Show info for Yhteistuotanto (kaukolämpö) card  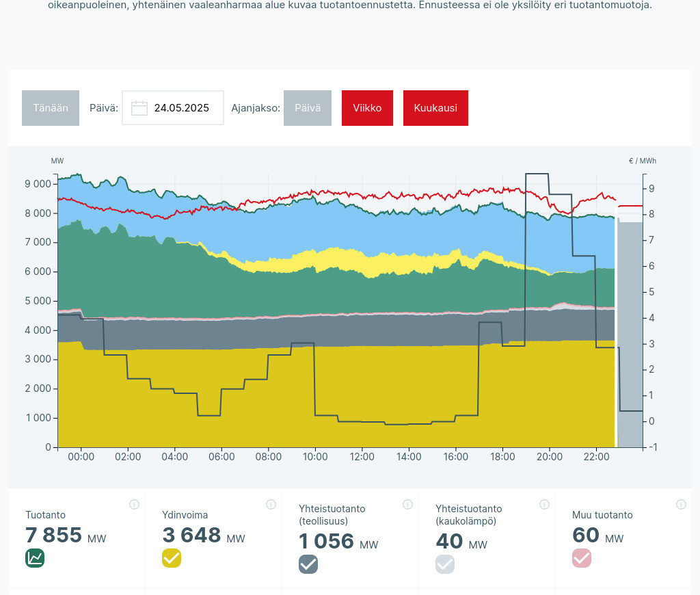(x=544, y=505)
